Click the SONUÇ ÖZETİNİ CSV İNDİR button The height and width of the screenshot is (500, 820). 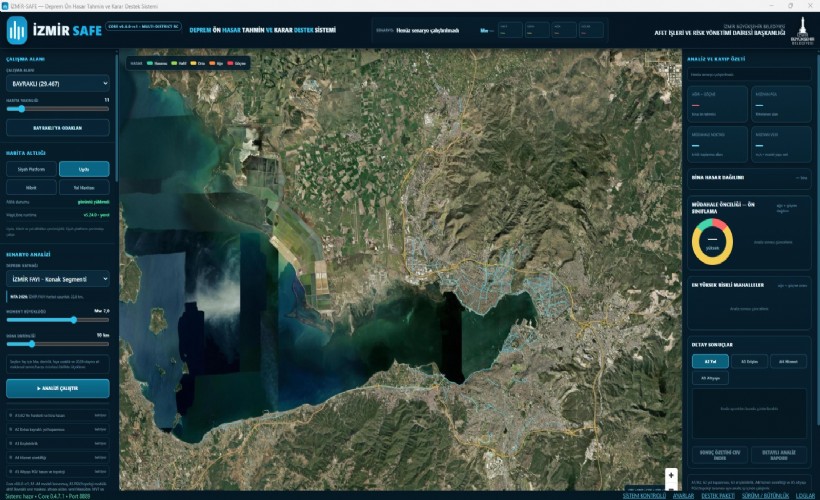[x=720, y=455]
